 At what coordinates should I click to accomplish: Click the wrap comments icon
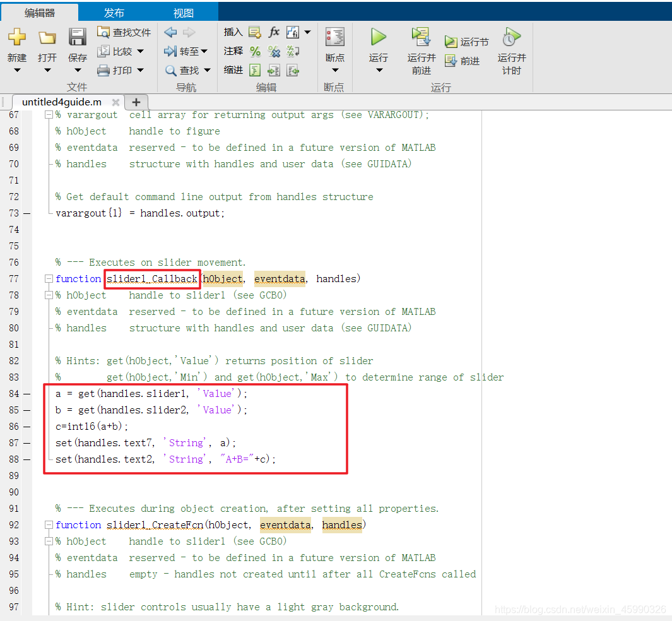click(293, 51)
